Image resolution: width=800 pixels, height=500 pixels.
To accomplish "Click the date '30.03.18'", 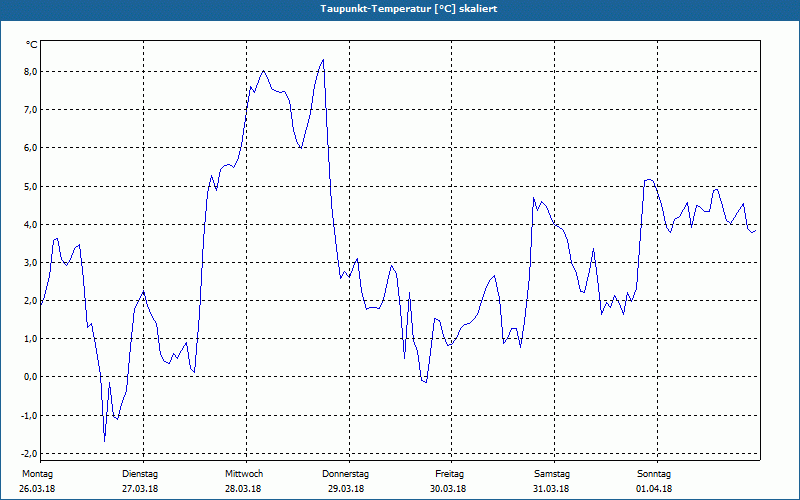I will pyautogui.click(x=448, y=489).
